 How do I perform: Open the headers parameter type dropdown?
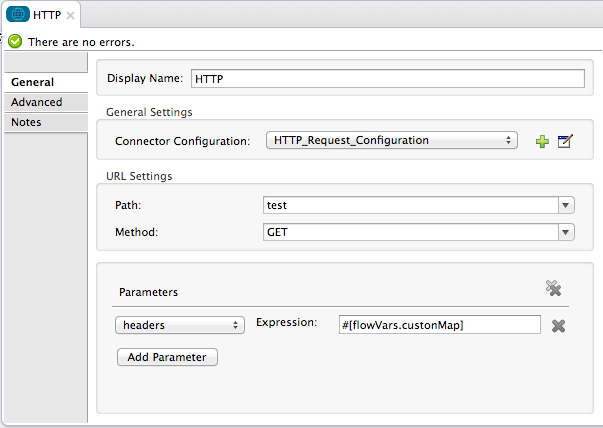point(179,325)
